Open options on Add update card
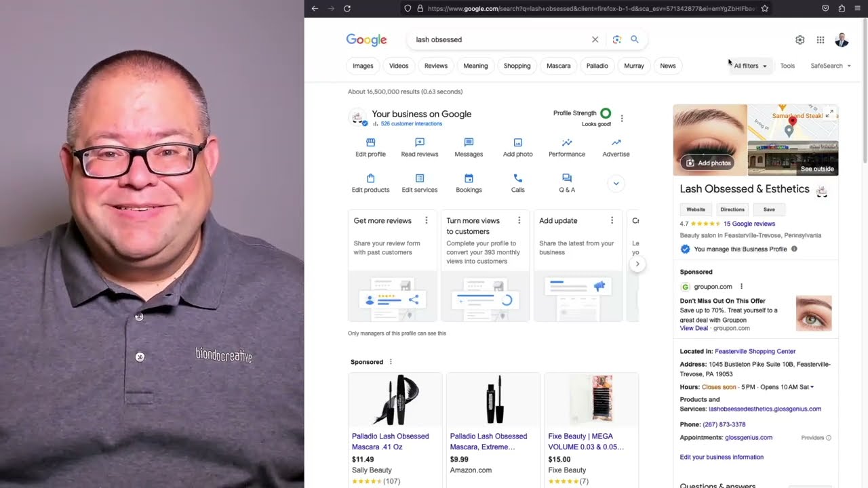868x488 pixels. pos(612,220)
